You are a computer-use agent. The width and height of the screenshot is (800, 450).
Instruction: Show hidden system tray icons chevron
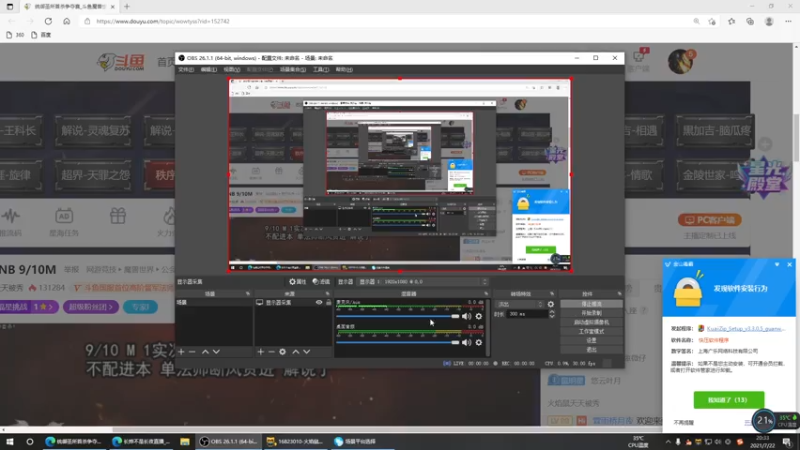tap(668, 442)
